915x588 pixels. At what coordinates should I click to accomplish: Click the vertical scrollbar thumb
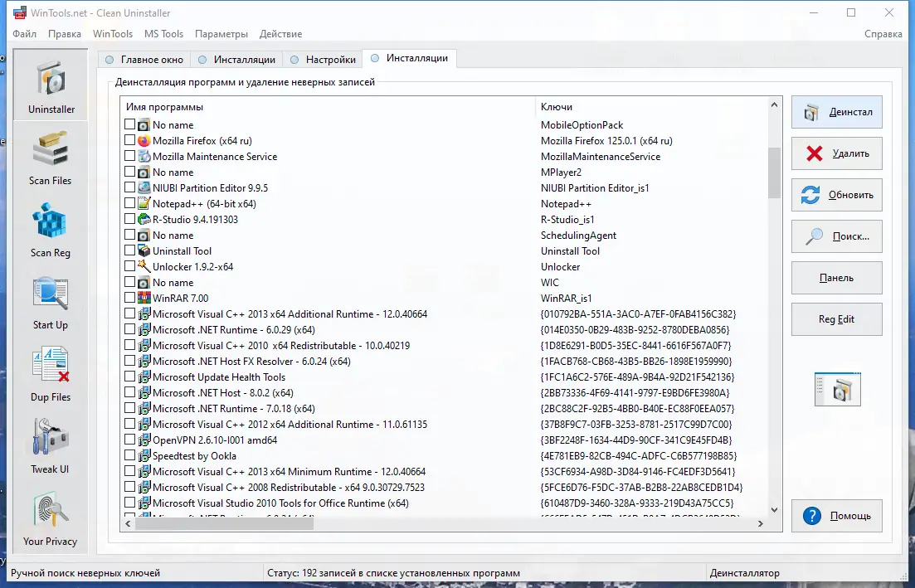(x=774, y=173)
